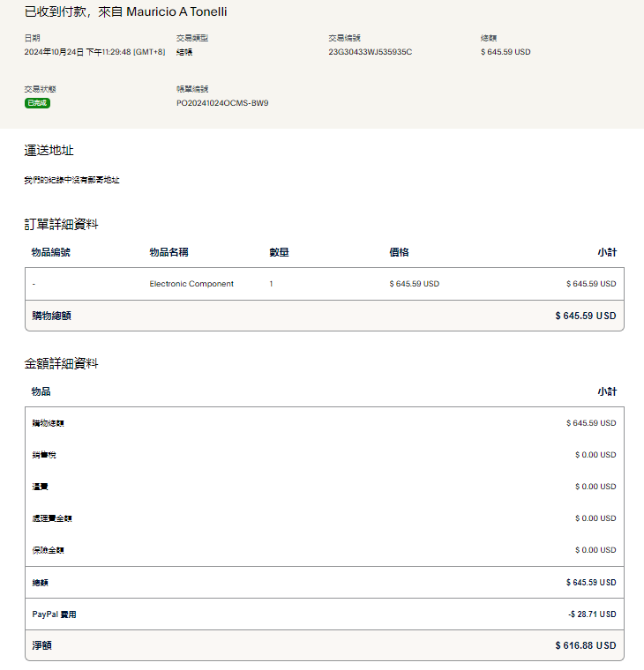644x670 pixels.
Task: Click the 數量 column header
Action: [x=279, y=252]
